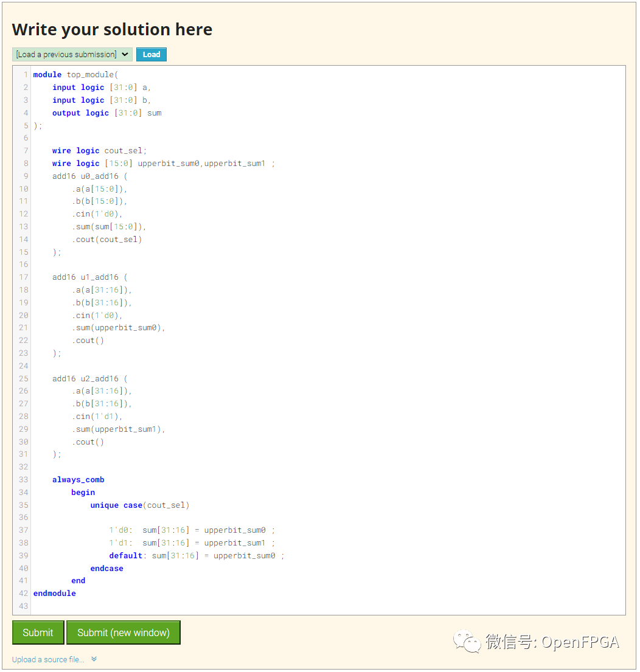Open the Load a previous submission dropdown
Image resolution: width=640 pixels, height=672 pixels.
(72, 54)
